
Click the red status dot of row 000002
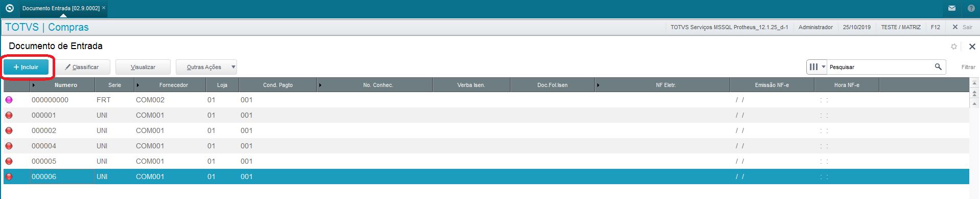[x=9, y=130]
